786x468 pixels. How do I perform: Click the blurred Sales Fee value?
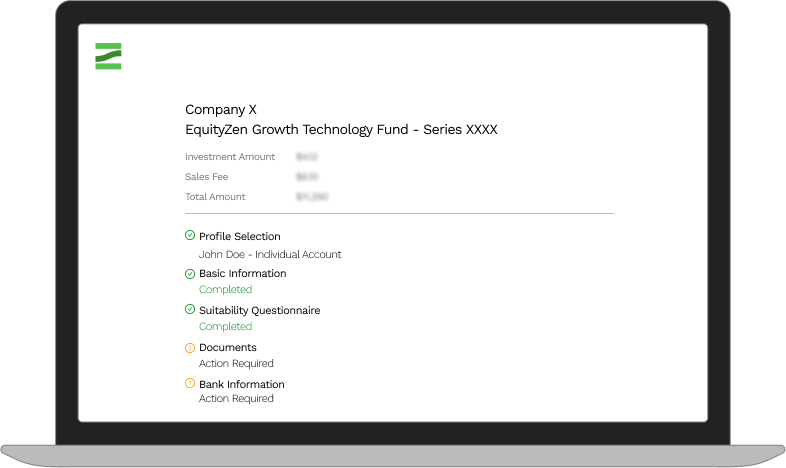[307, 177]
